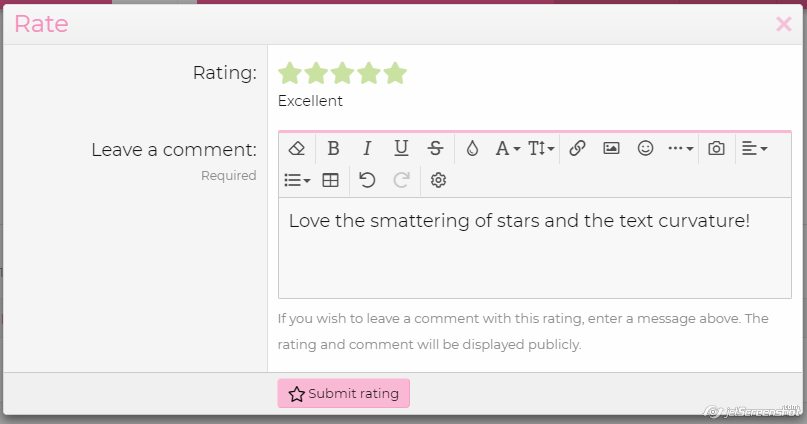Undo the last editor change
807x424 pixels.
pyautogui.click(x=367, y=180)
